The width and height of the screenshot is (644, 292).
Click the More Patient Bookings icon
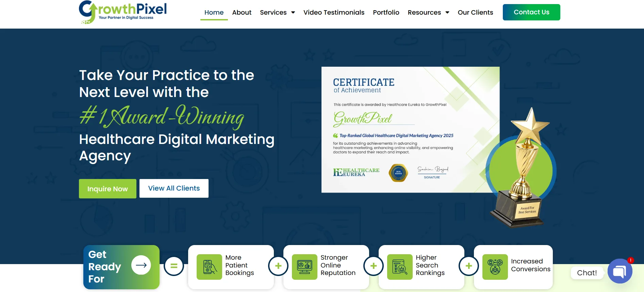209,267
